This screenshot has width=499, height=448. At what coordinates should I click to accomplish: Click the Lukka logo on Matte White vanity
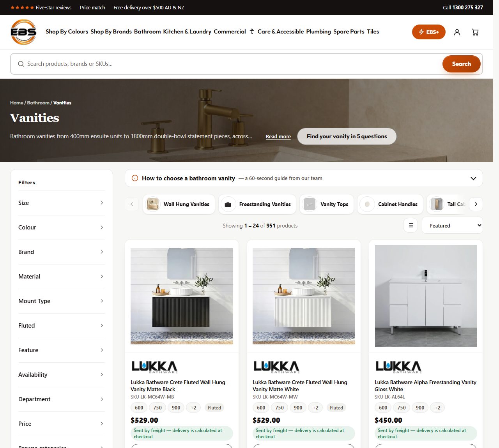pos(276,367)
